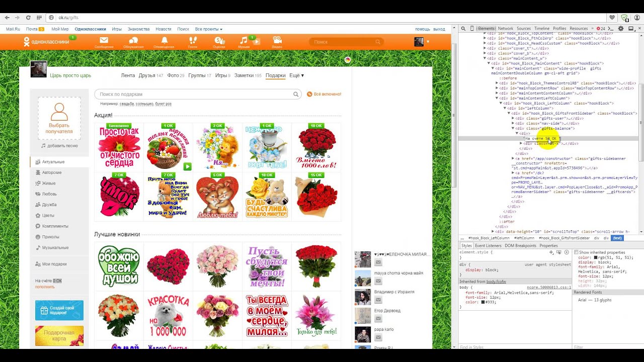Toggle element state in Styles pane
644x362 pixels.
[x=558, y=252]
